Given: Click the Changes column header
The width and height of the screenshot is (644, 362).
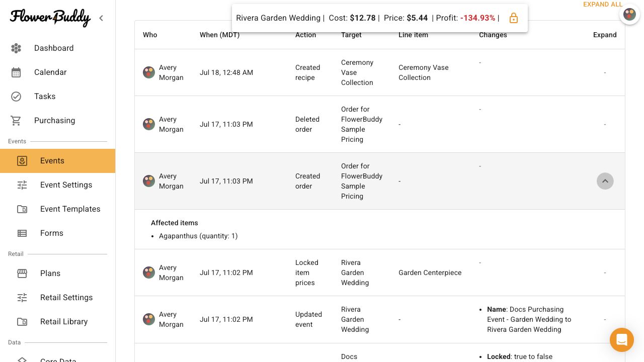Looking at the screenshot, I should pos(493,35).
